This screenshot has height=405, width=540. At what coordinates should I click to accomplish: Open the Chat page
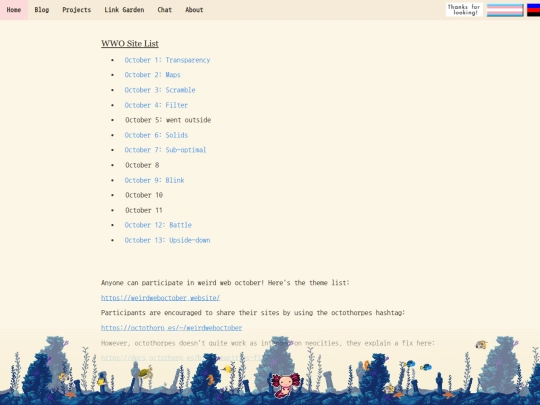coord(165,10)
